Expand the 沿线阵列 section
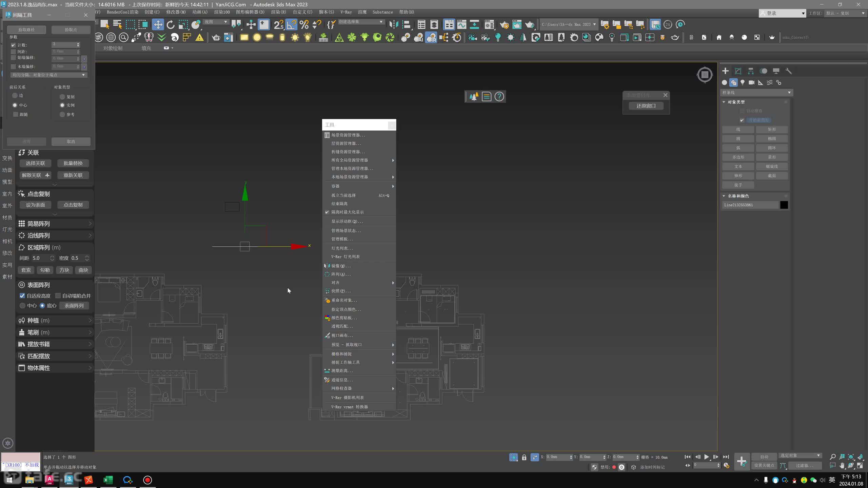Viewport: 868px width, 488px height. (55, 236)
